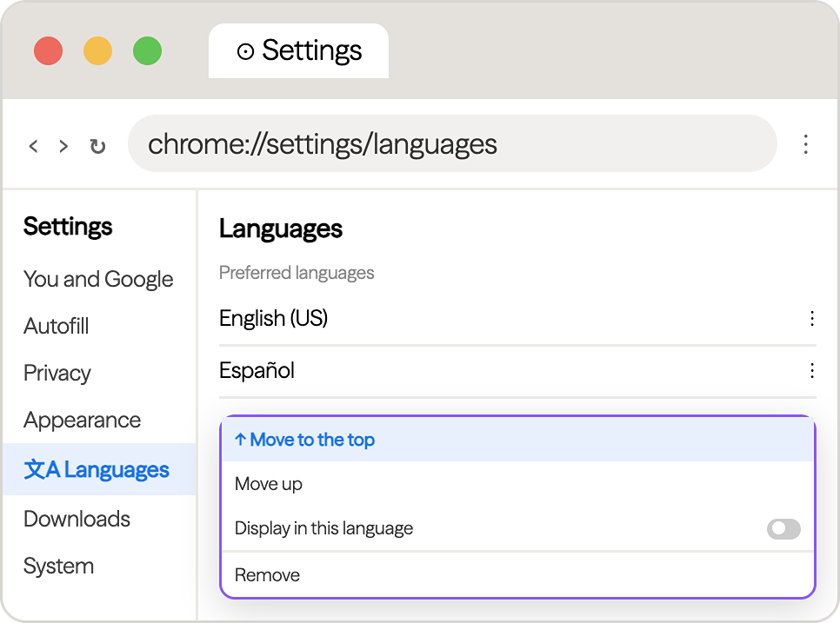Click the Preferred languages subheading
This screenshot has width=840, height=623.
pos(297,273)
